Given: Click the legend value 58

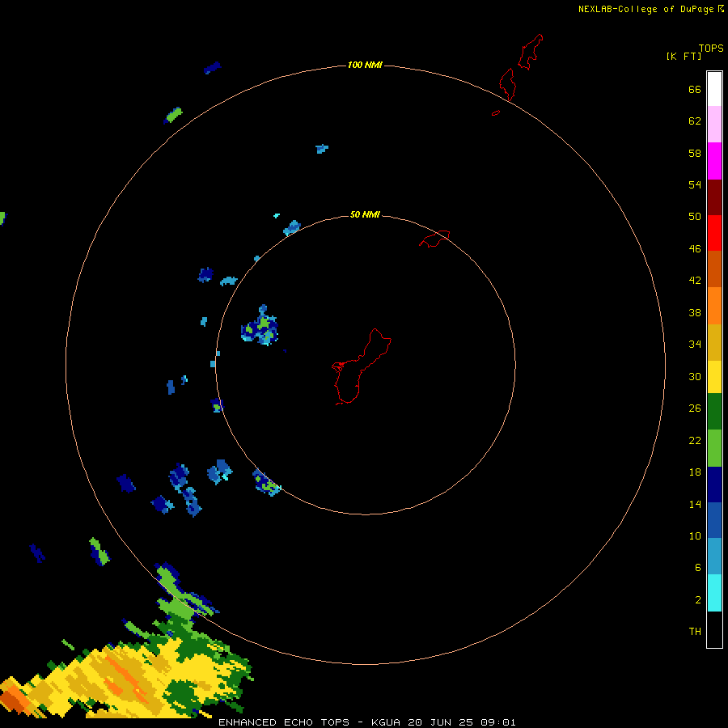Looking at the screenshot, I should click(695, 153).
